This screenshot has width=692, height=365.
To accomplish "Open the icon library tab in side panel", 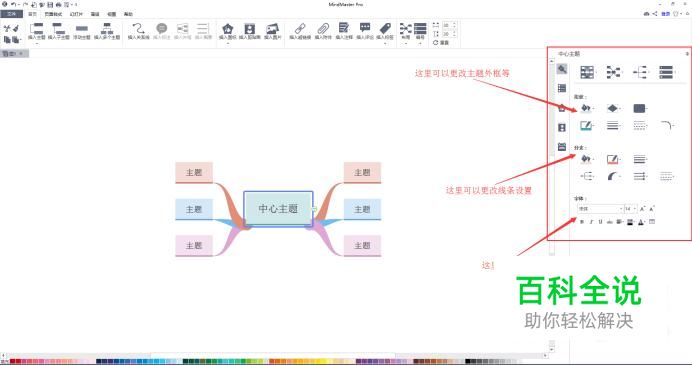I will pyautogui.click(x=562, y=108).
